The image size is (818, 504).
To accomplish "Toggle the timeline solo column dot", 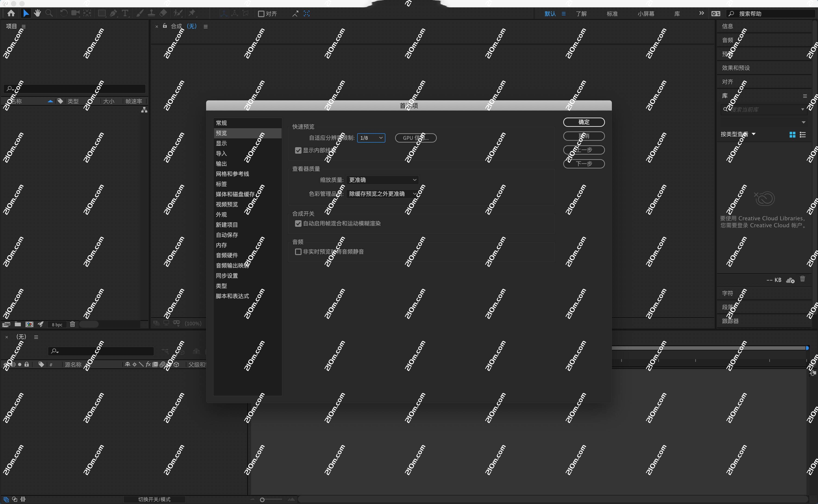I will click(20, 364).
